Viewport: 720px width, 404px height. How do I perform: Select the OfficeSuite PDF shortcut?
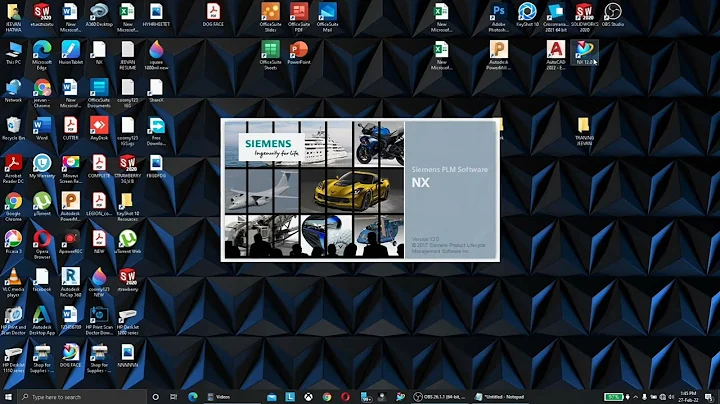pyautogui.click(x=299, y=17)
